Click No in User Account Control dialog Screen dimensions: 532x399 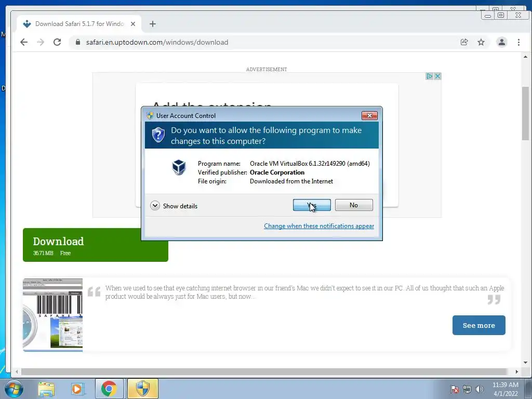click(x=353, y=205)
